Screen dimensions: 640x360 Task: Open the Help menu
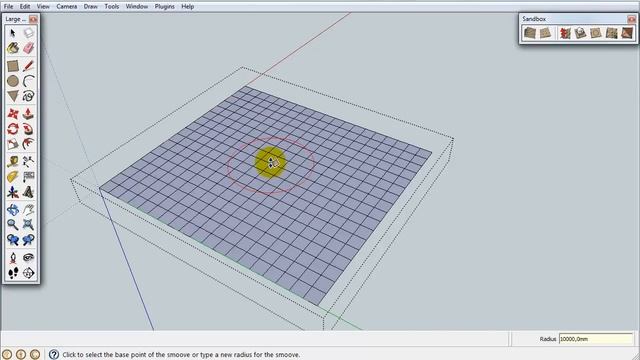point(187,7)
